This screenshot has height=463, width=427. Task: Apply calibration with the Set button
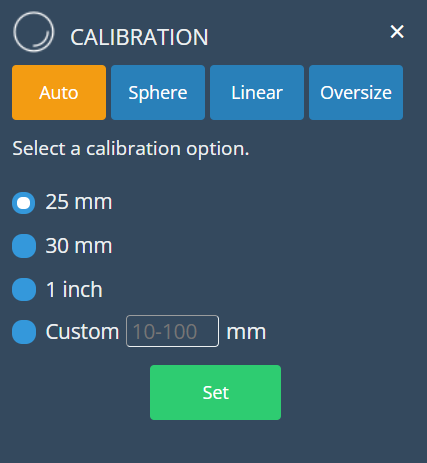click(x=215, y=392)
